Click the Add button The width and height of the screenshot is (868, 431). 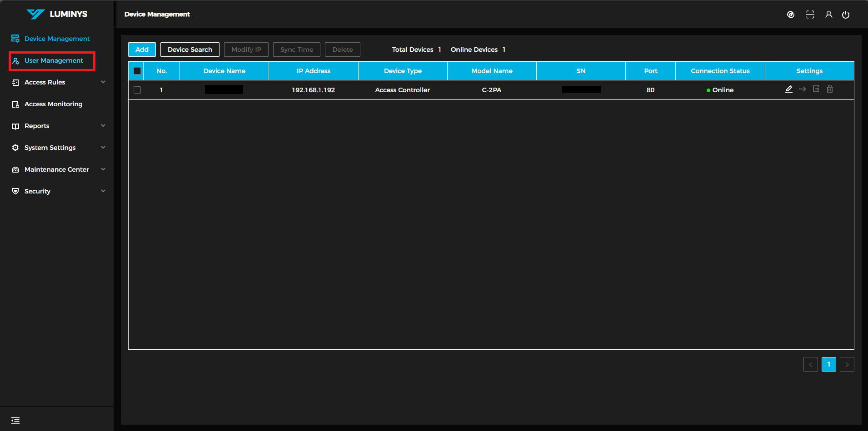click(x=142, y=50)
